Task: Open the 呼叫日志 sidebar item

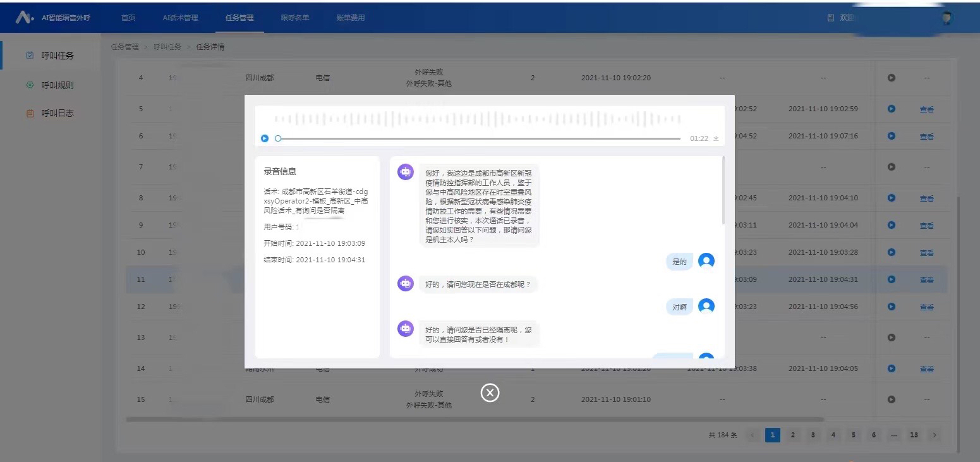Action: coord(57,114)
